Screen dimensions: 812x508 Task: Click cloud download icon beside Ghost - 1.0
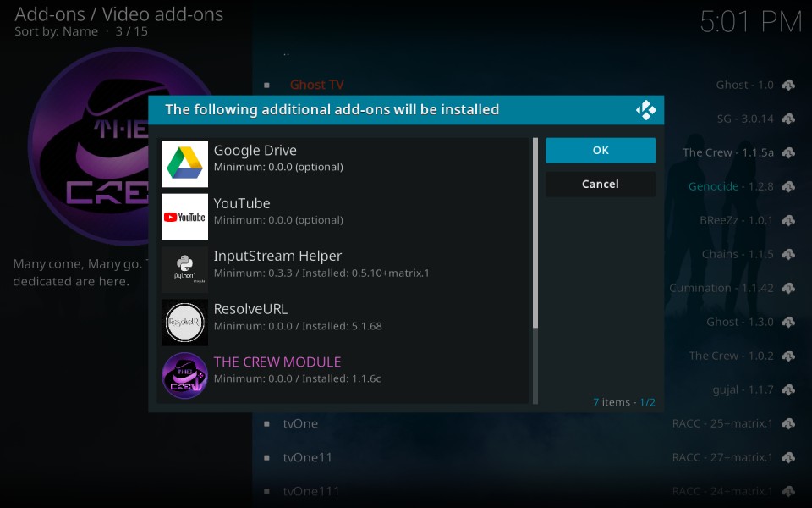[788, 85]
